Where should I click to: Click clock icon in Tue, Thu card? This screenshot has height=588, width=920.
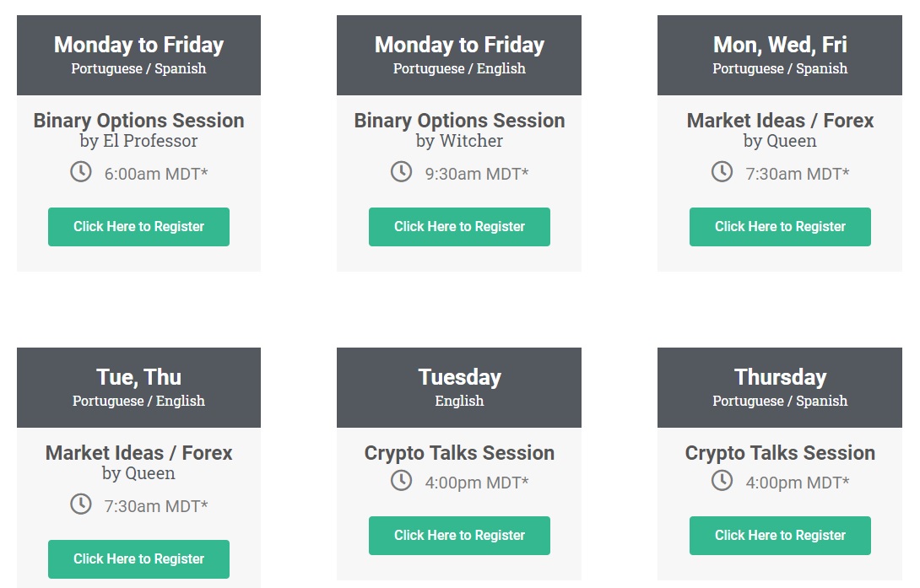(81, 504)
